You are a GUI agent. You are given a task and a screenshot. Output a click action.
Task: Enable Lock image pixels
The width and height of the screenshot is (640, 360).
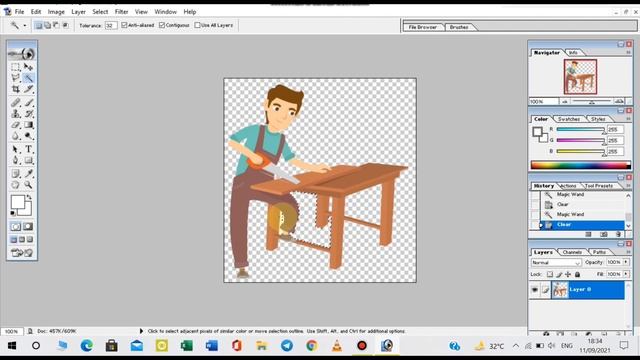[559, 274]
